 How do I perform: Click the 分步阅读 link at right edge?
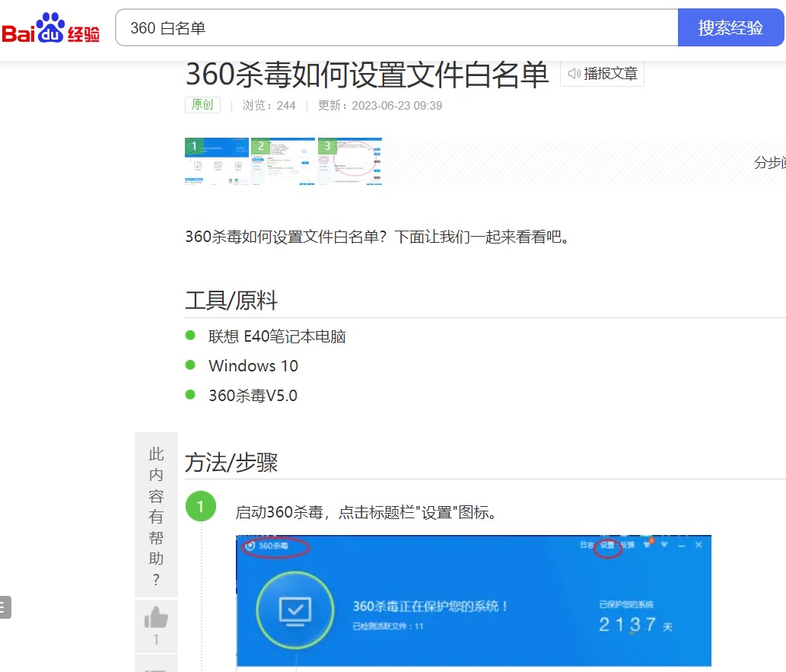(769, 162)
